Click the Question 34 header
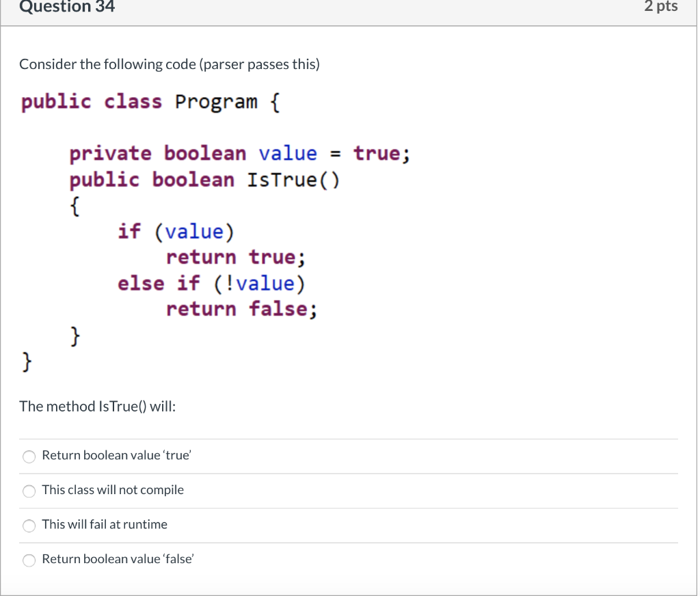 point(66,7)
